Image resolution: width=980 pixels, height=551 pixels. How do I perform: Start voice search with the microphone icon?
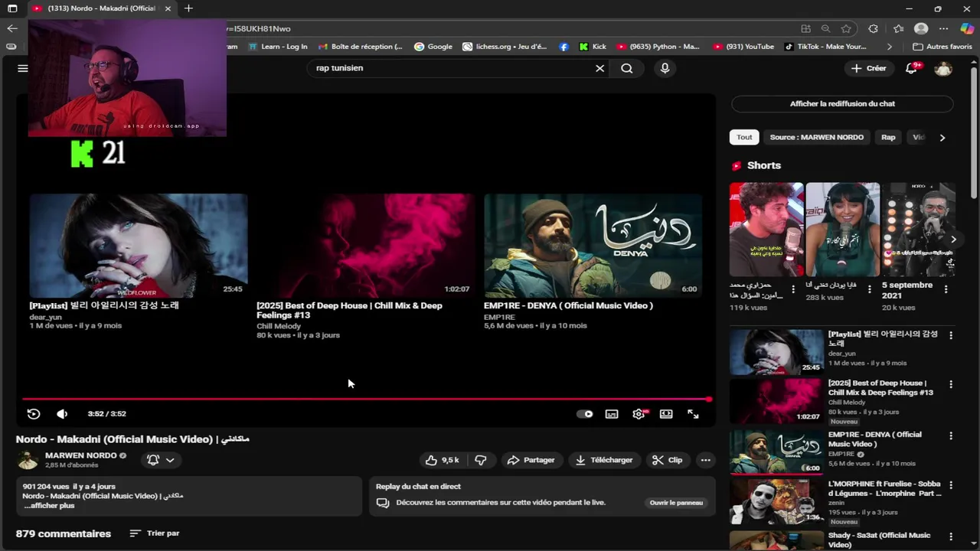[665, 68]
